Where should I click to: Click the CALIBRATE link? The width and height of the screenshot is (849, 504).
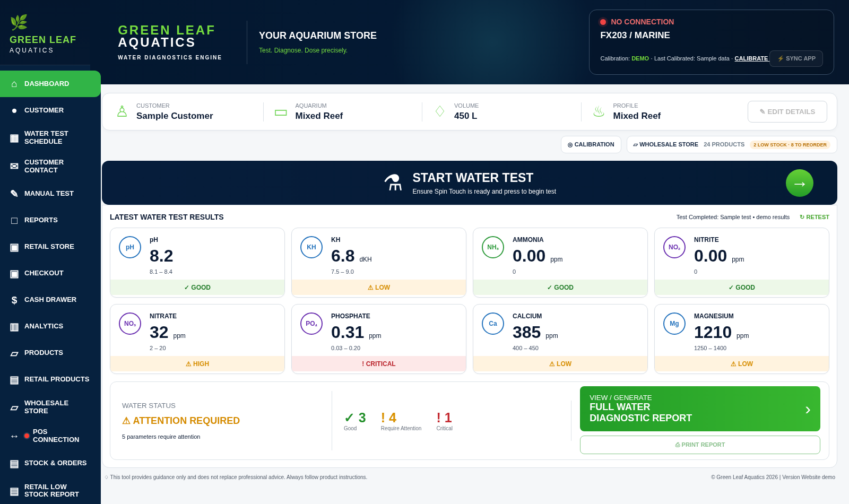click(751, 58)
